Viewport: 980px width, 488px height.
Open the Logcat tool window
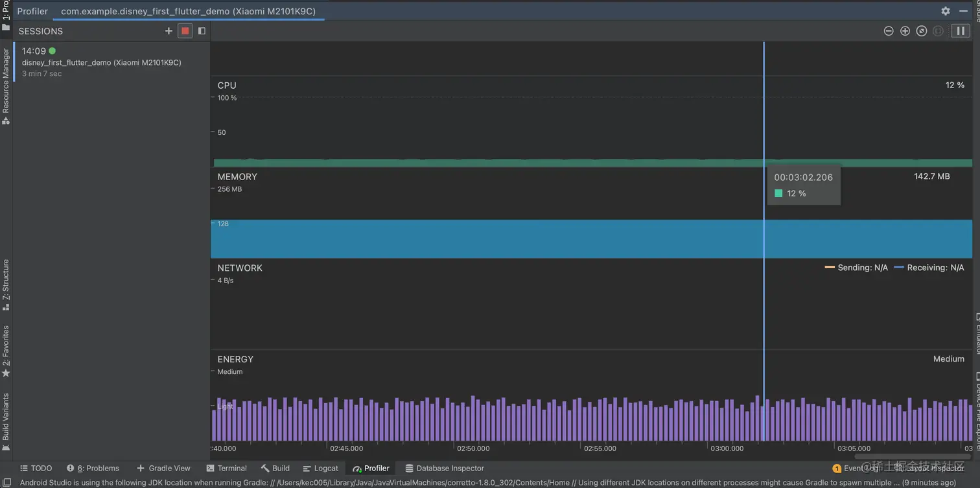[x=320, y=469]
